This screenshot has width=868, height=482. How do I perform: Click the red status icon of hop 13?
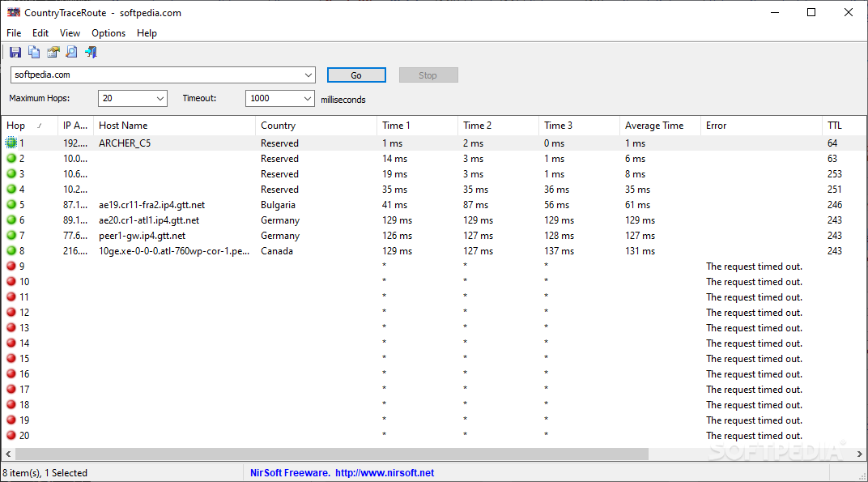point(11,327)
